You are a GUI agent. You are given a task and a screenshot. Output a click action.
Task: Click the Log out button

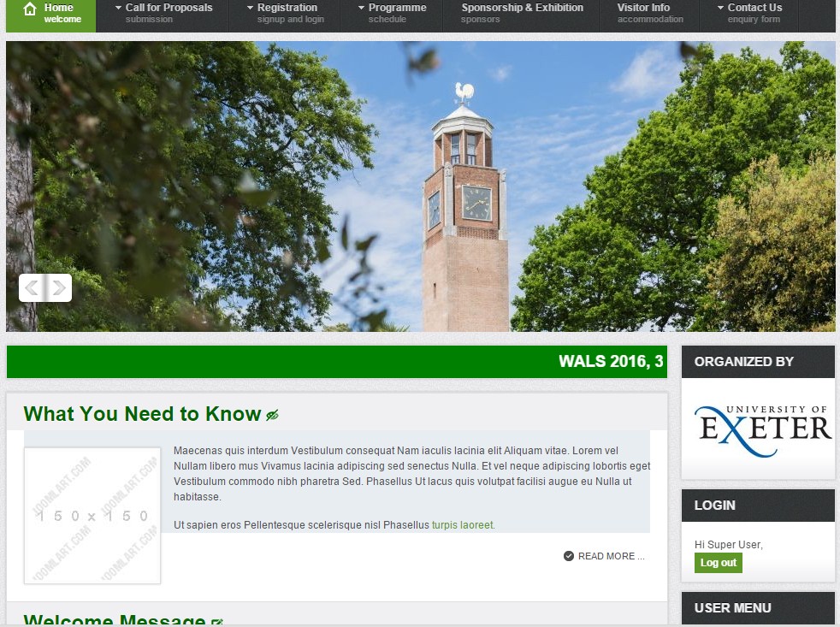(718, 563)
